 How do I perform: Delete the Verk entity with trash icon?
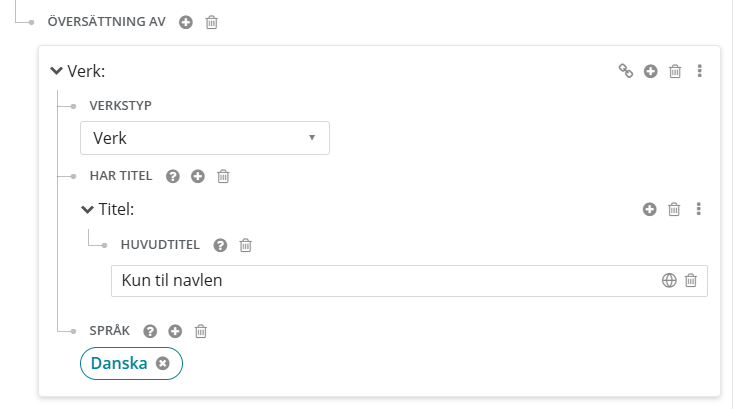675,71
